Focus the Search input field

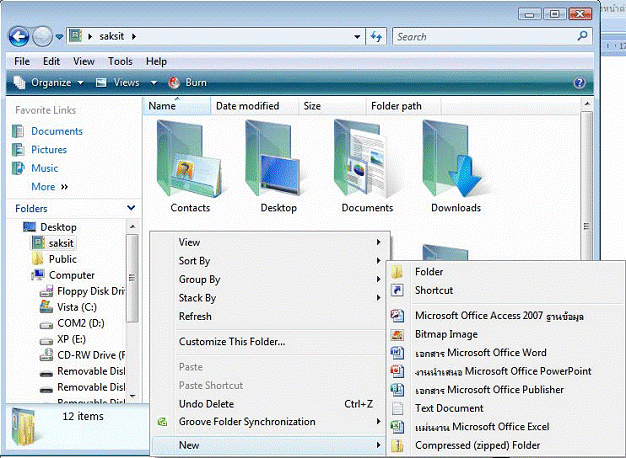tap(484, 37)
